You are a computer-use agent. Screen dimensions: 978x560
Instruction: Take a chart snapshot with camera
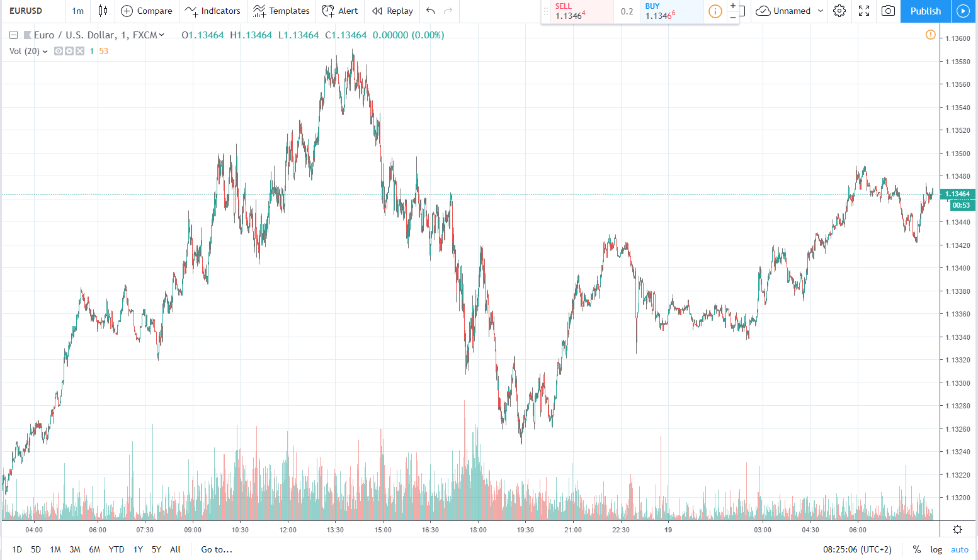point(888,11)
